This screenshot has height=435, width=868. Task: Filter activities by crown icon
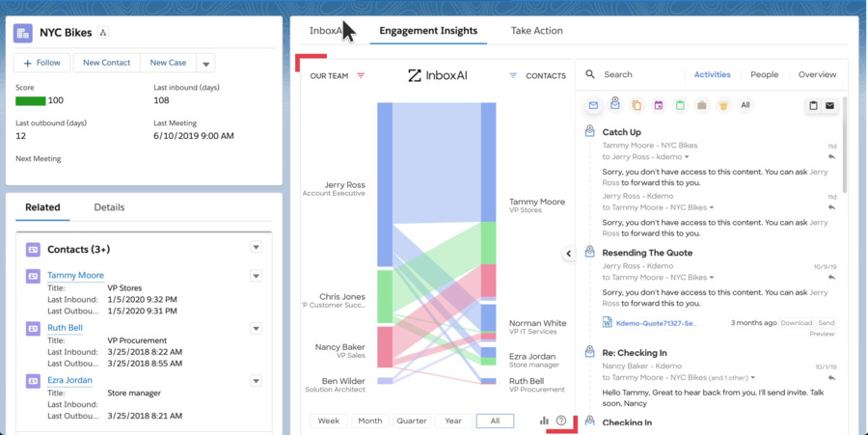pyautogui.click(x=723, y=105)
